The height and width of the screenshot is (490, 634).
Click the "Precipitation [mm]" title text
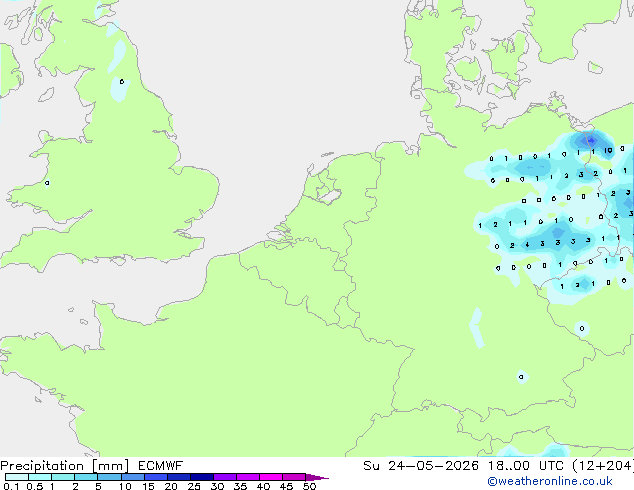pos(64,466)
